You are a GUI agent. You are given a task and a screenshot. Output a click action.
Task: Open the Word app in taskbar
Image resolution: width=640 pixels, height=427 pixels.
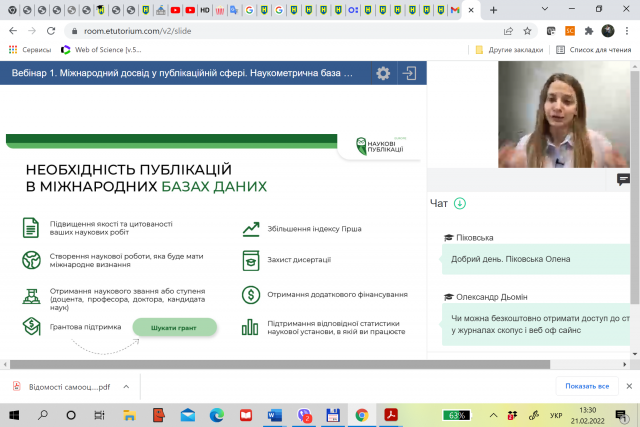275,414
